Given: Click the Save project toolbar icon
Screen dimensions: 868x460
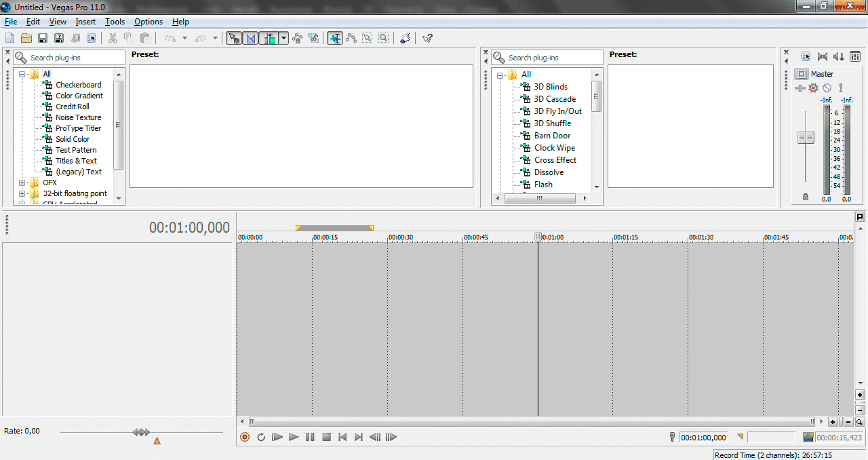Looking at the screenshot, I should coord(43,39).
